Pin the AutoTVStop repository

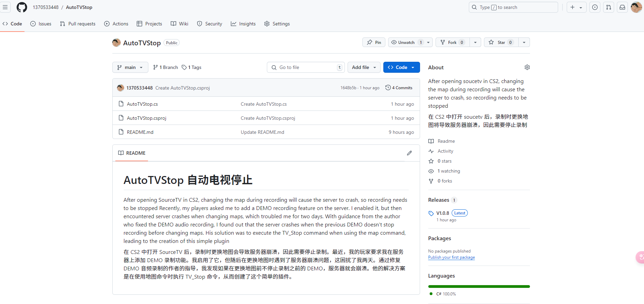(374, 42)
